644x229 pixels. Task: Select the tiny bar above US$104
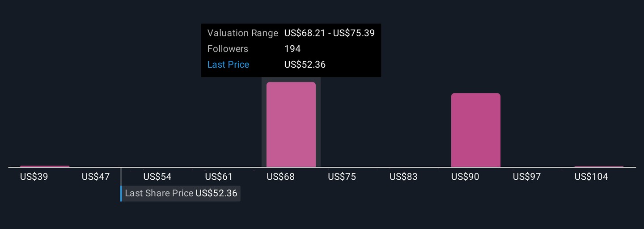(x=599, y=167)
